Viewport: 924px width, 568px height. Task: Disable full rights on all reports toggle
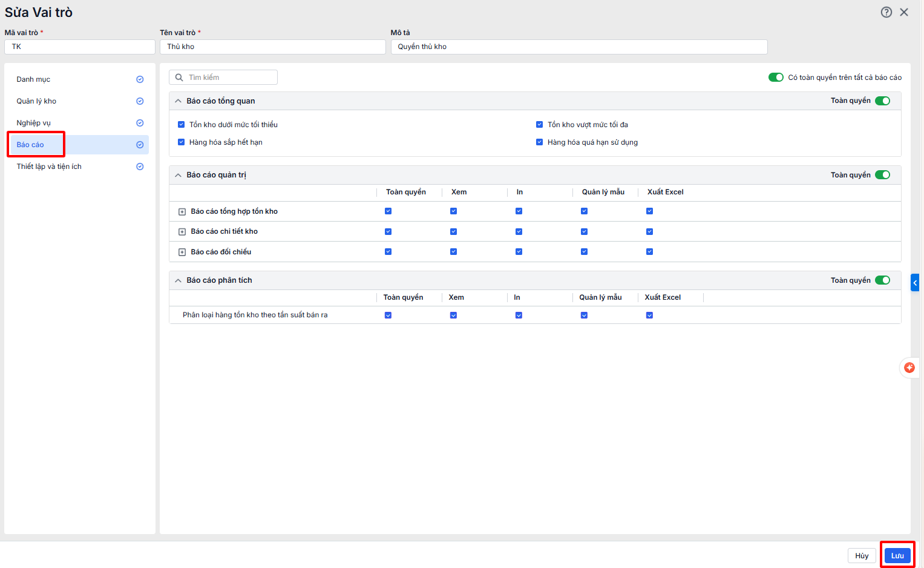tap(775, 78)
